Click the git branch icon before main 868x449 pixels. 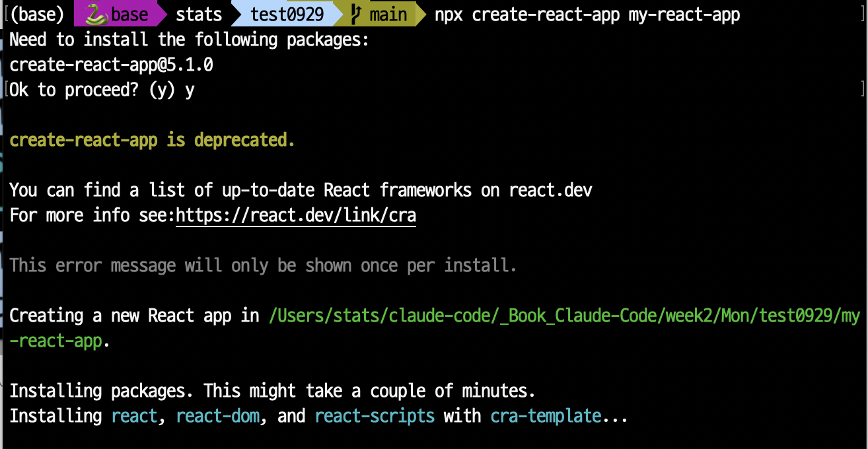point(356,15)
